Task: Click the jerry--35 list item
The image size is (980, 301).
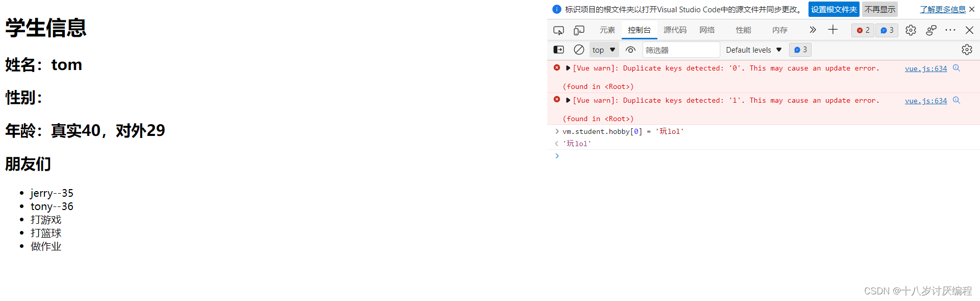Action: [52, 193]
